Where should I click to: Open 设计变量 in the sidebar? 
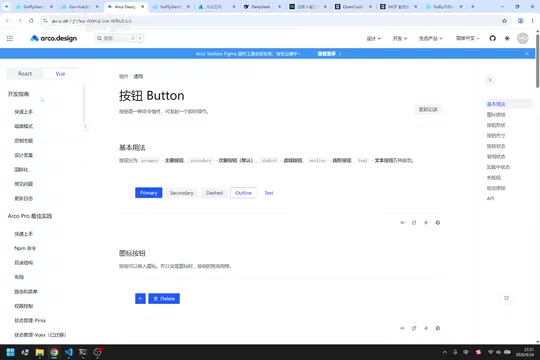pyautogui.click(x=23, y=155)
